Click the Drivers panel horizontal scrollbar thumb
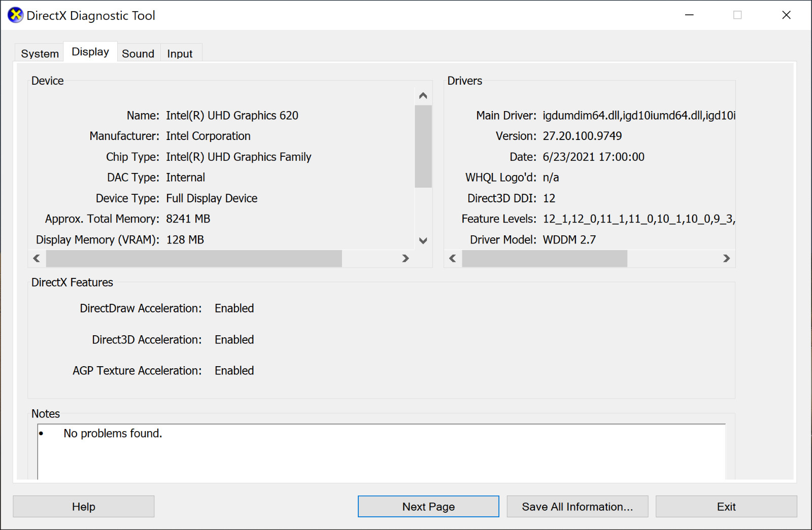This screenshot has width=812, height=530. click(545, 258)
